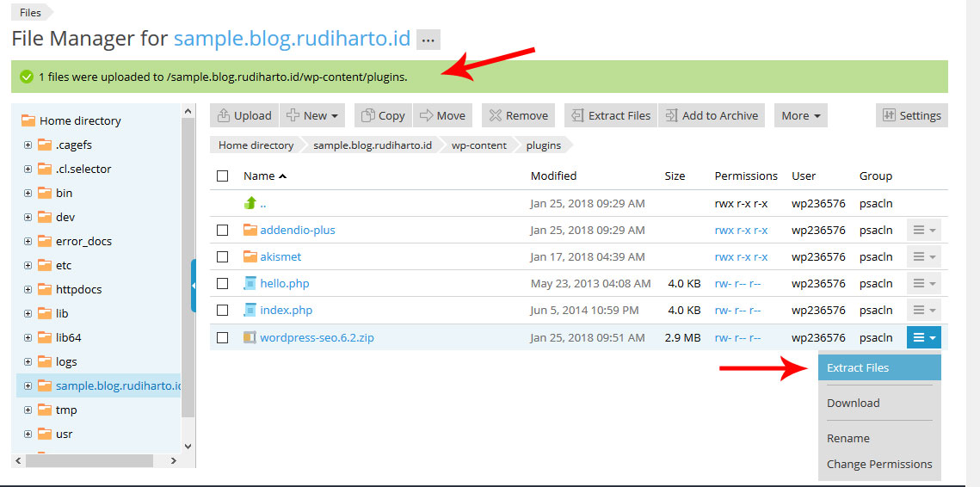This screenshot has height=487, width=980.
Task: Click the index.php file icon
Action: tap(250, 310)
